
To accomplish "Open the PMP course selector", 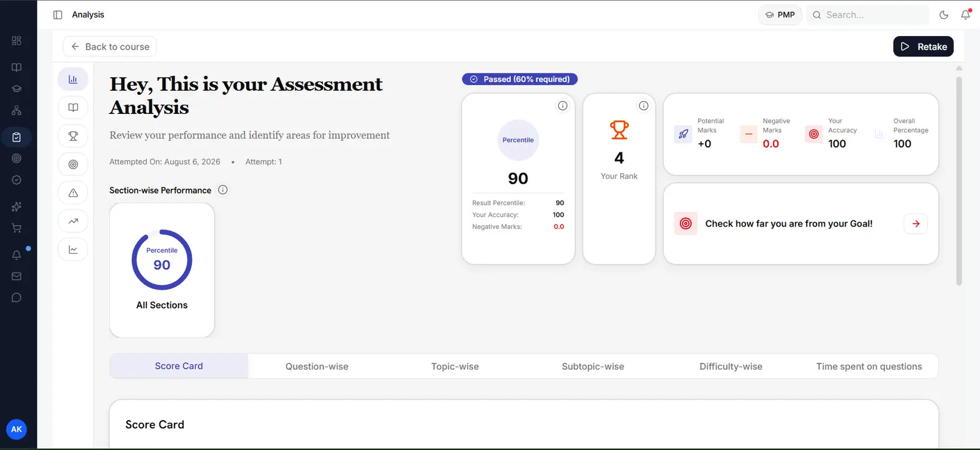I will point(780,15).
